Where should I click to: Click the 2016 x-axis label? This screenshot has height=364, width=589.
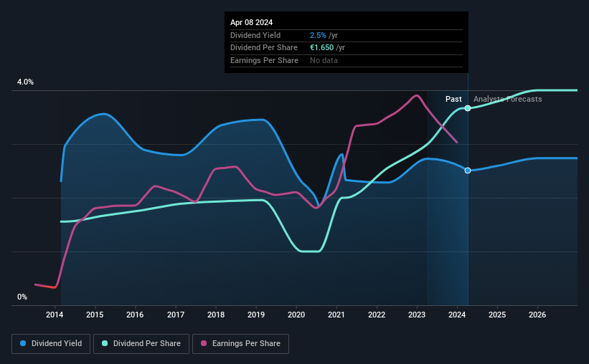pyautogui.click(x=135, y=315)
